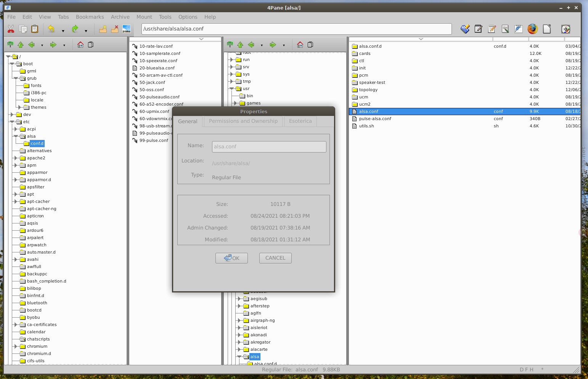Launch the notepad with black pencil editor

coord(479,29)
